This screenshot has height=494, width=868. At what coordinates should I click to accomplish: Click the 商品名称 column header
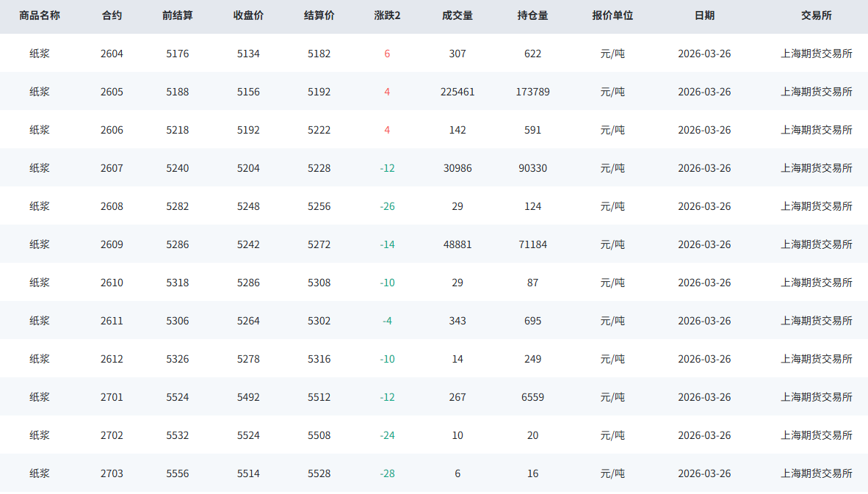(40, 15)
